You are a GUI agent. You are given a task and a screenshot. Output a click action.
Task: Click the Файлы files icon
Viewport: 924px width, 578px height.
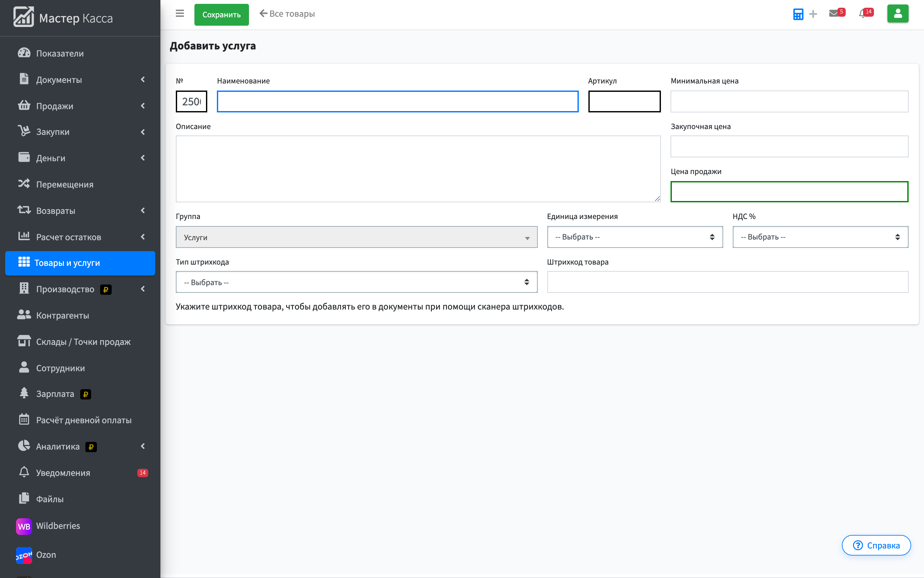[24, 498]
